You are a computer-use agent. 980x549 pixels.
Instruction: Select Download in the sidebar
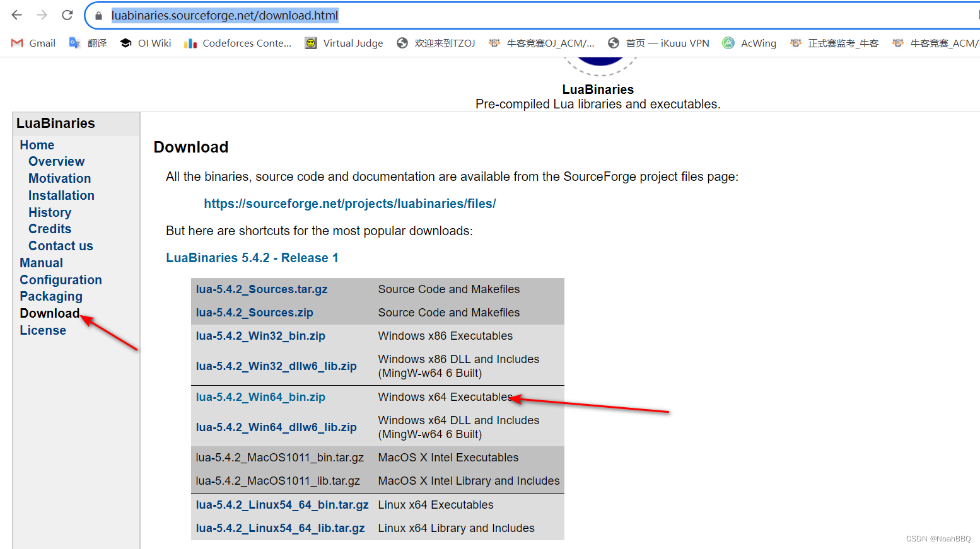click(50, 313)
